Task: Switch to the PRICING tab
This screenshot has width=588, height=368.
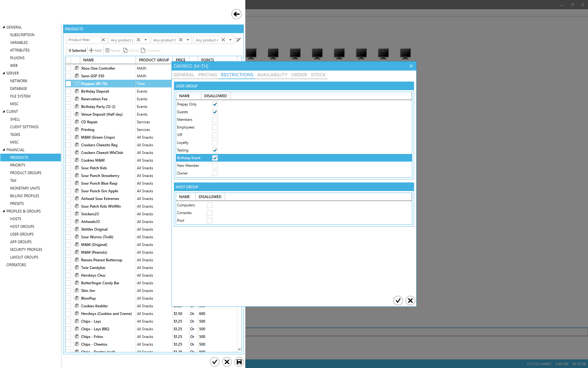Action: click(207, 75)
